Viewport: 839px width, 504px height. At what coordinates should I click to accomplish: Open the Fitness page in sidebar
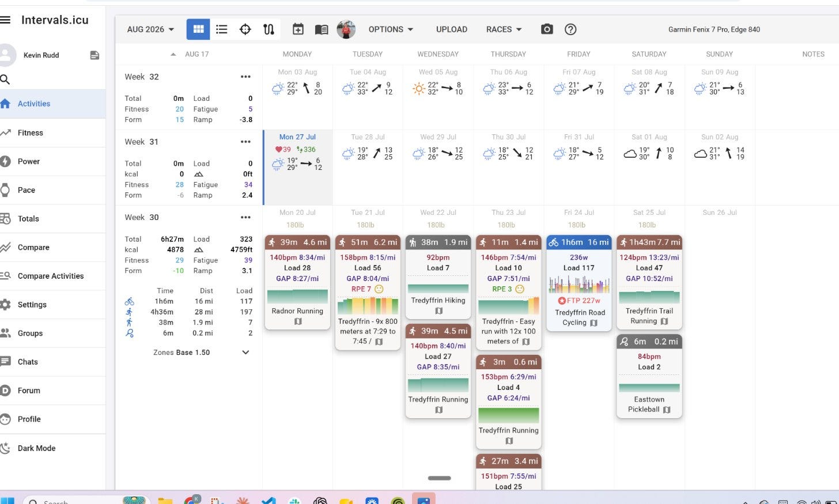(x=52, y=132)
